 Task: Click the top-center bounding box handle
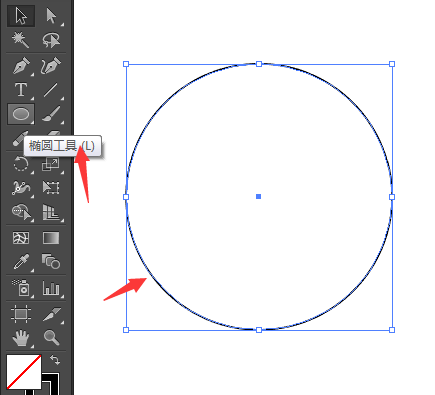click(259, 64)
